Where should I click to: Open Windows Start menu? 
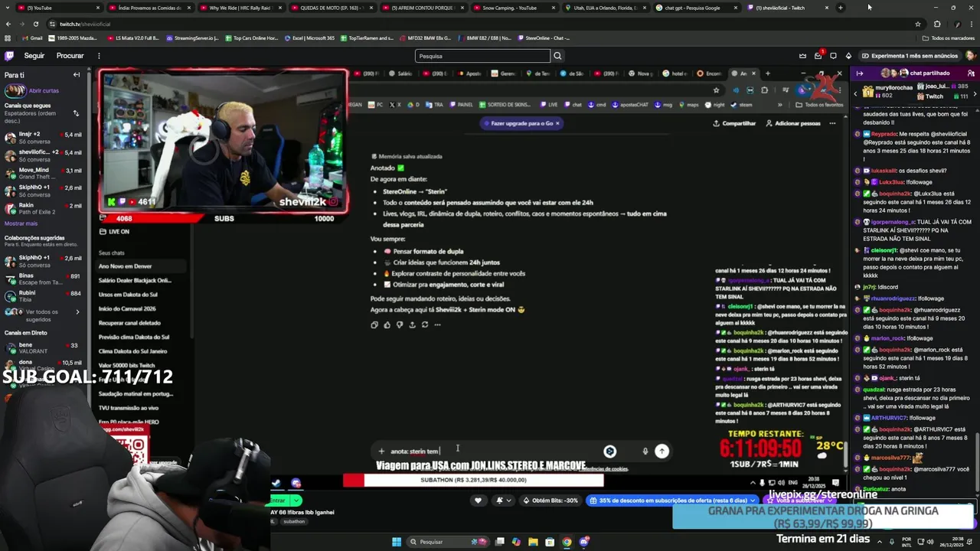pos(397,542)
